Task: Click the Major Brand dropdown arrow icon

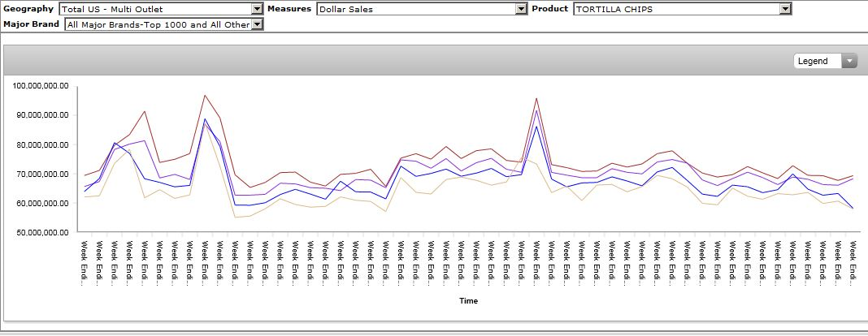Action: point(258,25)
